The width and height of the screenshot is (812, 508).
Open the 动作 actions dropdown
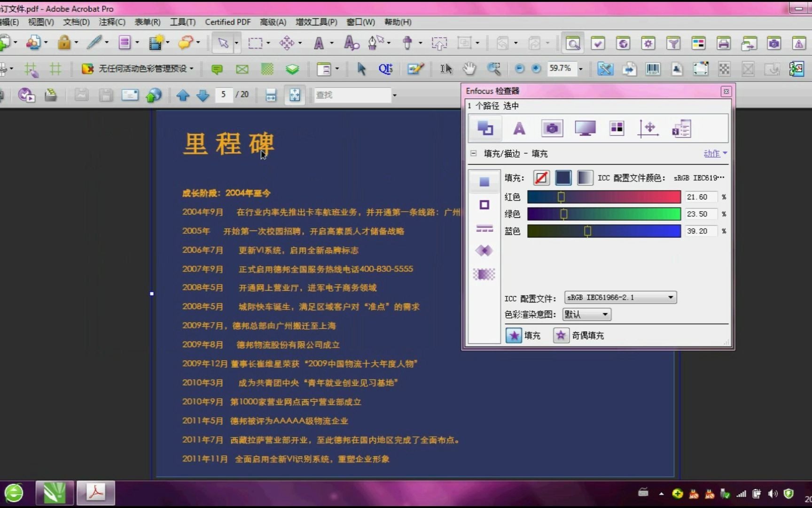click(715, 153)
